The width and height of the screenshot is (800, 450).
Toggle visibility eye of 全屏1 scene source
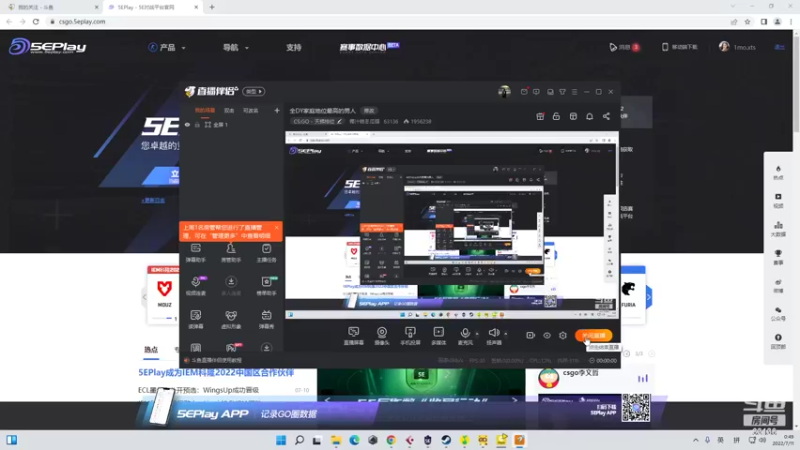click(x=187, y=124)
